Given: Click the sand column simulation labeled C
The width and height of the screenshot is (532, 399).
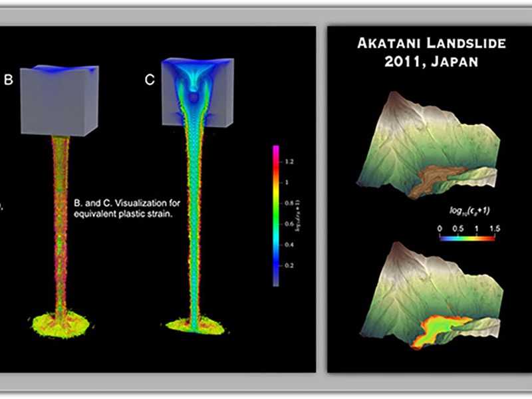Looking at the screenshot, I should click(197, 196).
